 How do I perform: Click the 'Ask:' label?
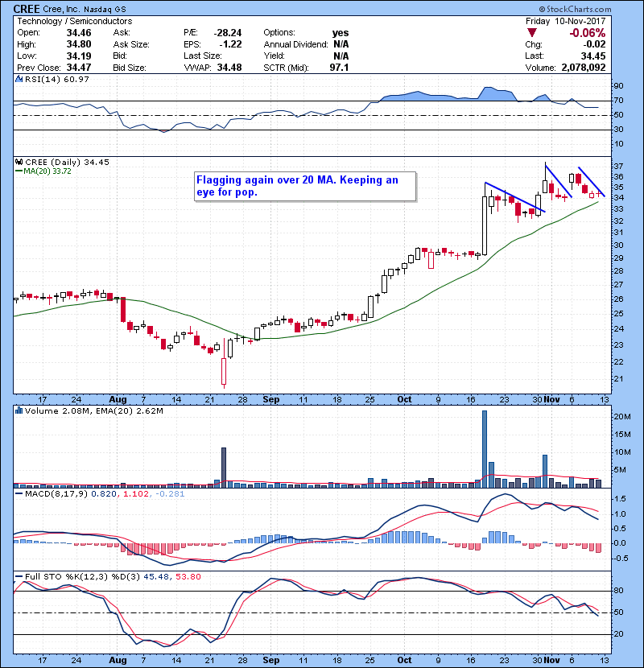(x=122, y=33)
